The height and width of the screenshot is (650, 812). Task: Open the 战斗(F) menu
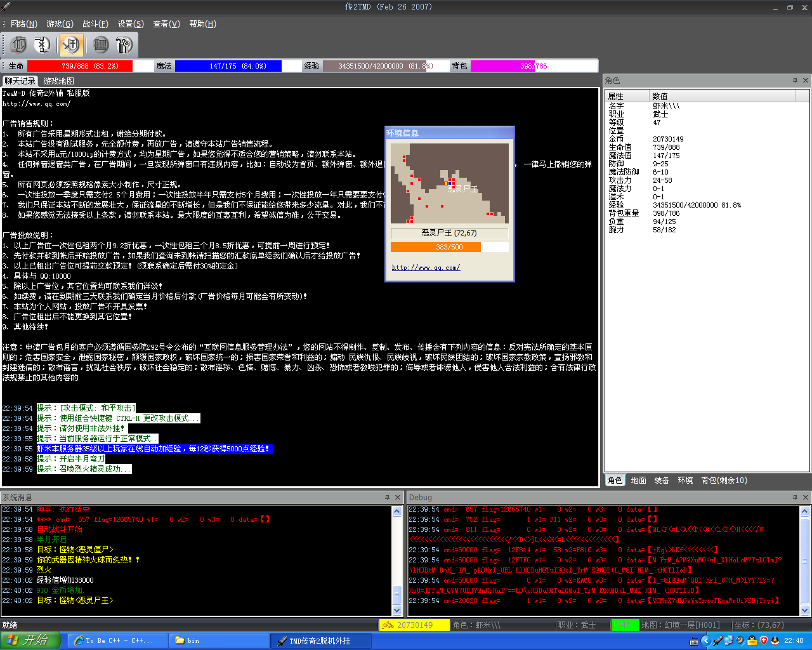pos(95,24)
